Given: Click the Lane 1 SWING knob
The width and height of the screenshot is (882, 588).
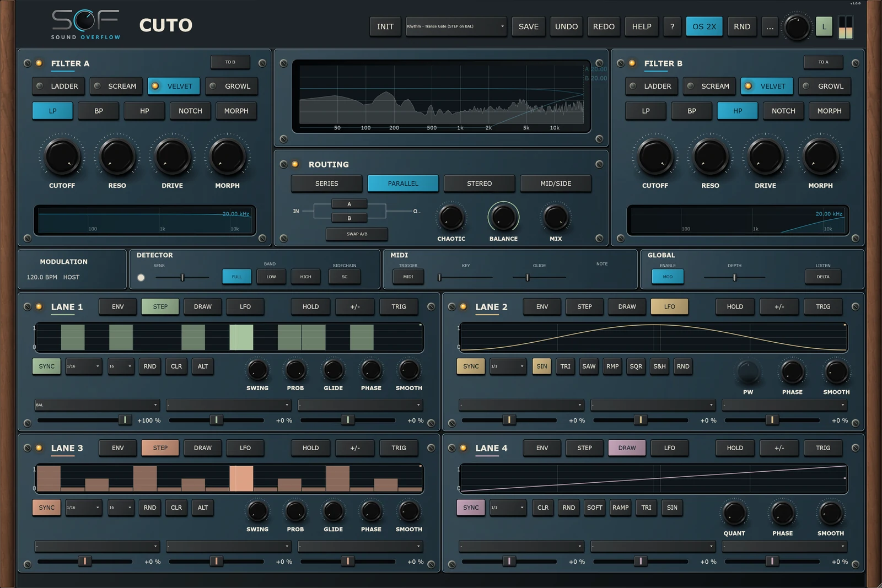Looking at the screenshot, I should tap(257, 370).
